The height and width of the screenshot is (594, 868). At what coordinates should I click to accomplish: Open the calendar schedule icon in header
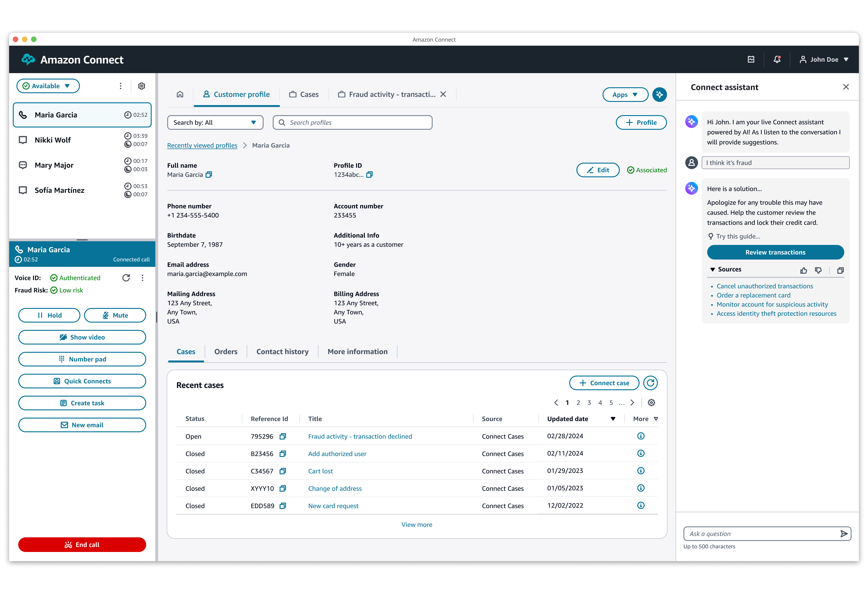[751, 59]
